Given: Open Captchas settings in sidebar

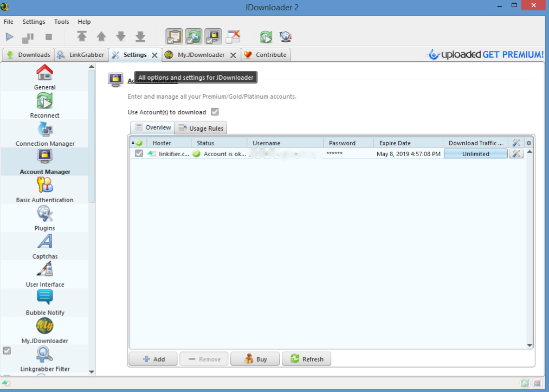Looking at the screenshot, I should 44,246.
